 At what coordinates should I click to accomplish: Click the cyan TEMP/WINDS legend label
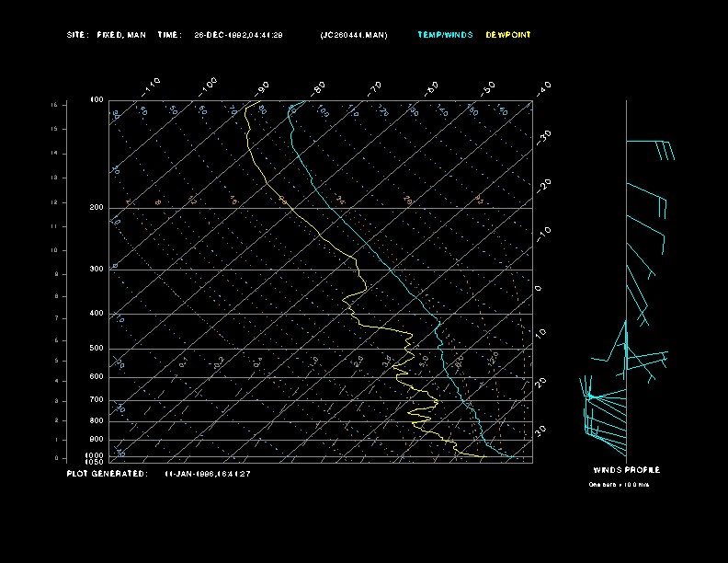pos(445,35)
